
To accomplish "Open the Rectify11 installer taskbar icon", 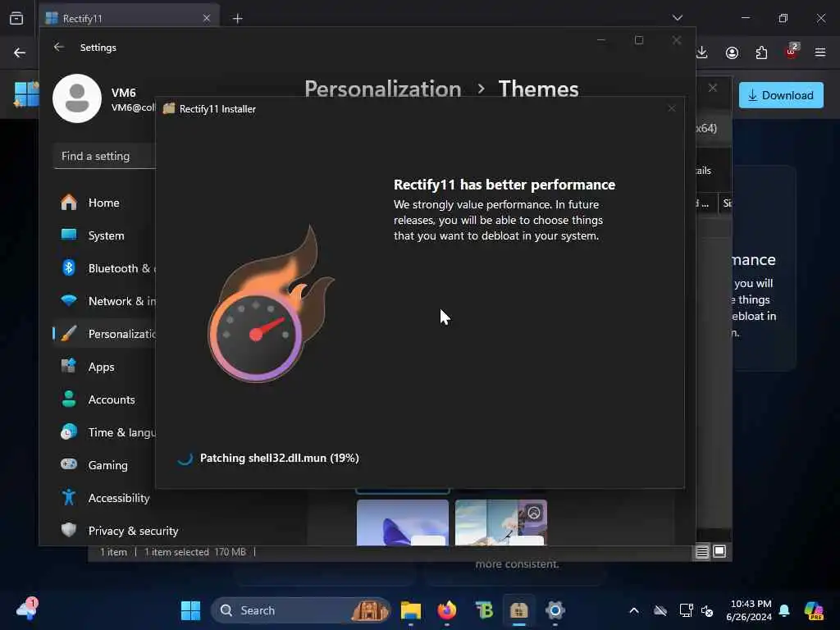I will 518,610.
